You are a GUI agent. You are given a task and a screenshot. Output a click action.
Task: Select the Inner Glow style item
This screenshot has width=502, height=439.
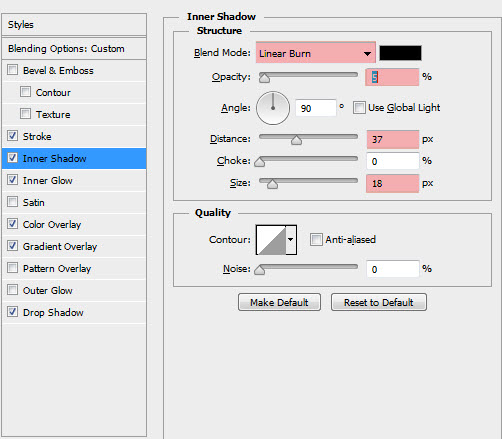coord(74,180)
